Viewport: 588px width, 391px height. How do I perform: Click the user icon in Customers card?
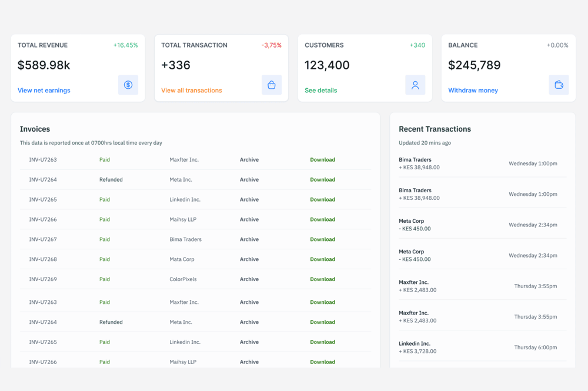tap(415, 85)
